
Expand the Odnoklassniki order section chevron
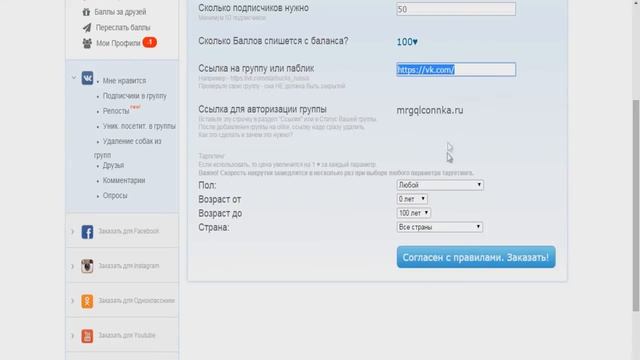[x=73, y=301]
